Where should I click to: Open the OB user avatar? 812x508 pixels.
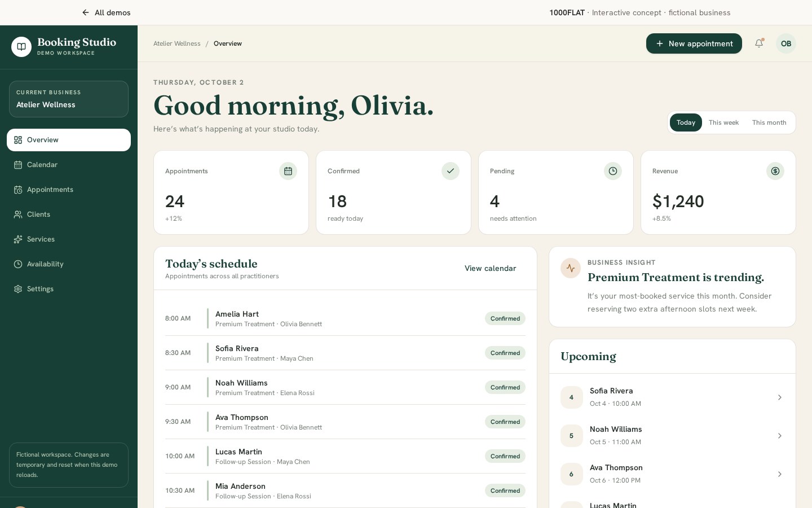click(x=786, y=43)
